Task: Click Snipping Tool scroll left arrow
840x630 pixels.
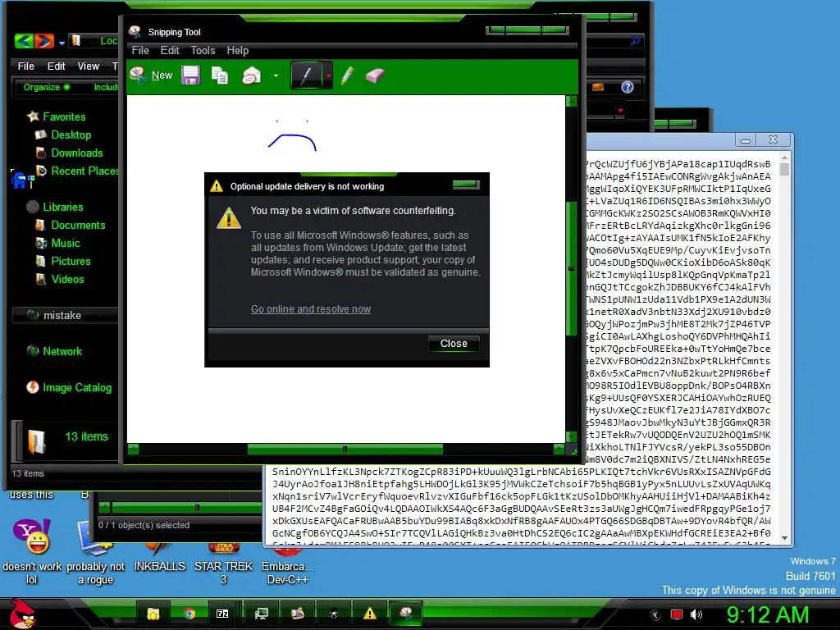Action: 134,449
